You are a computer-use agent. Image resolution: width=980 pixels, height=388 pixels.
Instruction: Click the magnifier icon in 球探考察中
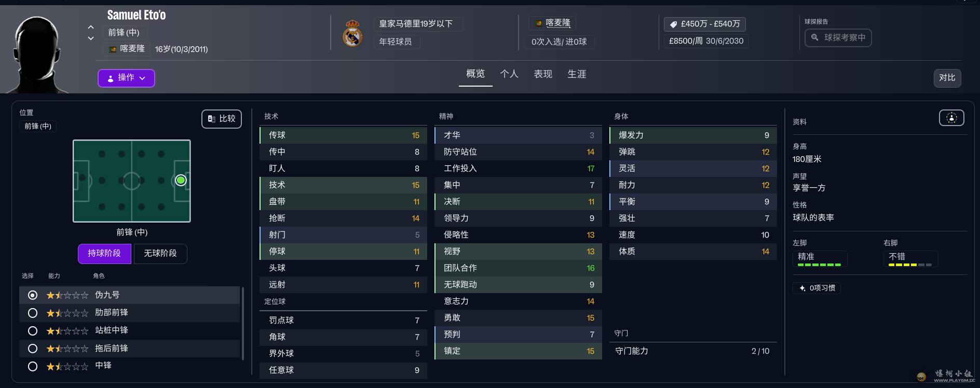(815, 37)
